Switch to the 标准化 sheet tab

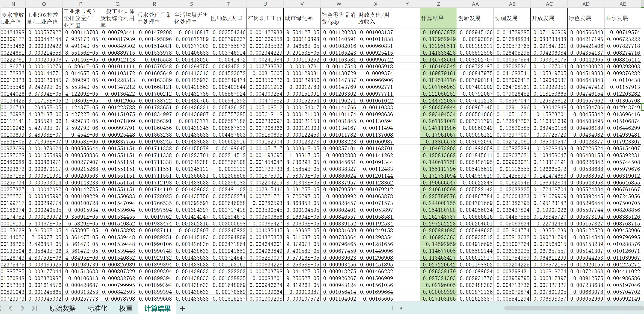(97, 309)
